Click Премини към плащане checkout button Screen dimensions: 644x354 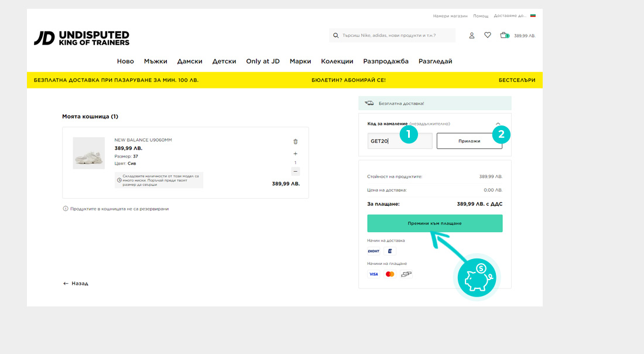434,223
